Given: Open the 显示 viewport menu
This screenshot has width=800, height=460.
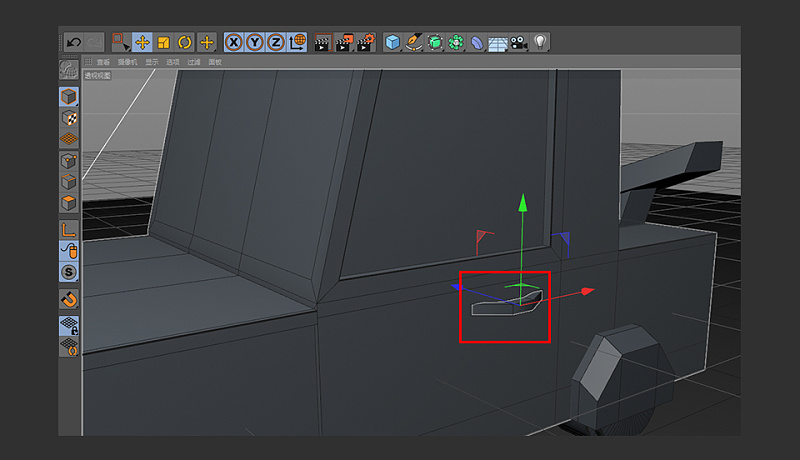Looking at the screenshot, I should pos(152,62).
